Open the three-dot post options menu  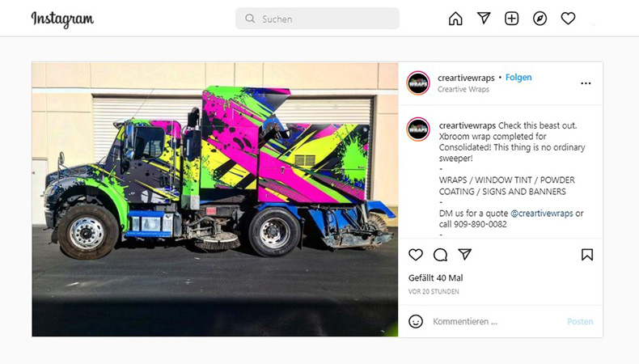point(586,83)
